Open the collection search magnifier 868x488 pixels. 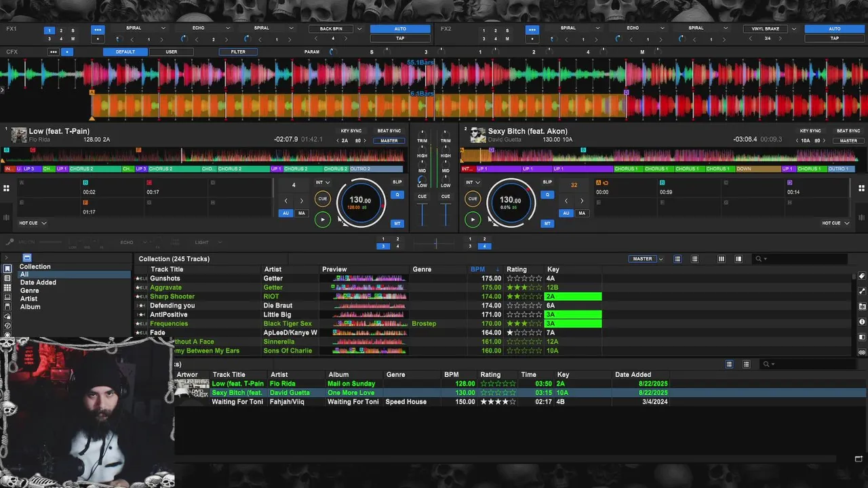759,259
